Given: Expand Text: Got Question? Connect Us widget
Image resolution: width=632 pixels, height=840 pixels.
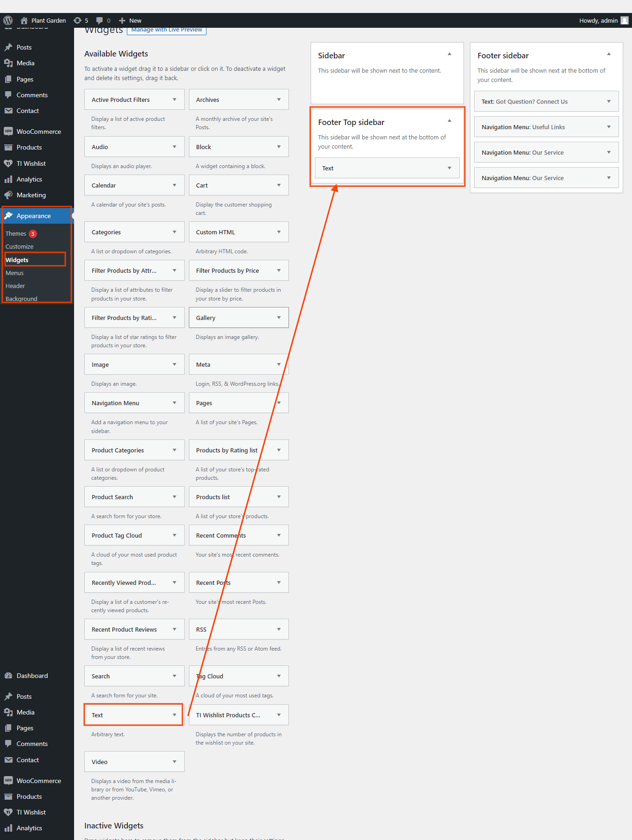Looking at the screenshot, I should 608,101.
